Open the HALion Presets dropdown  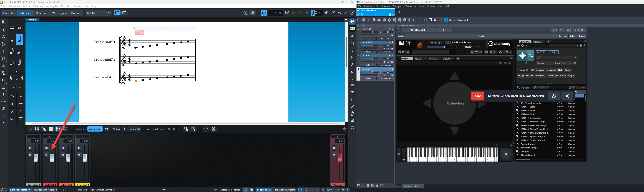[481, 36]
